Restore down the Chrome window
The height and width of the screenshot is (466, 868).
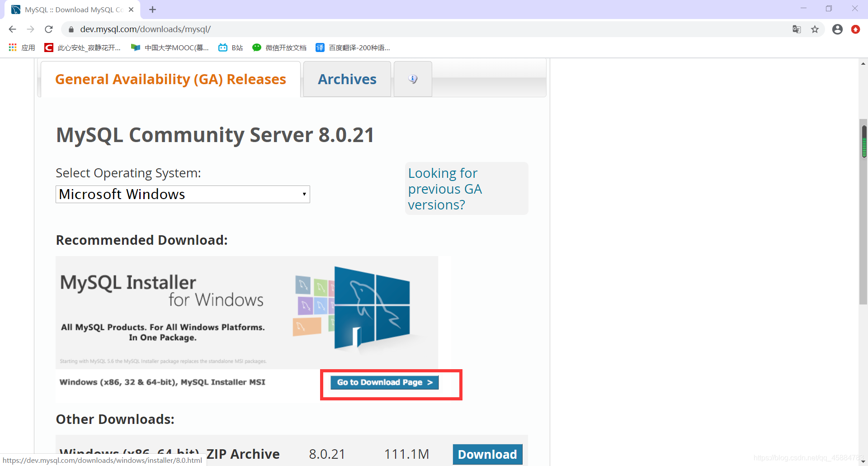pyautogui.click(x=829, y=8)
